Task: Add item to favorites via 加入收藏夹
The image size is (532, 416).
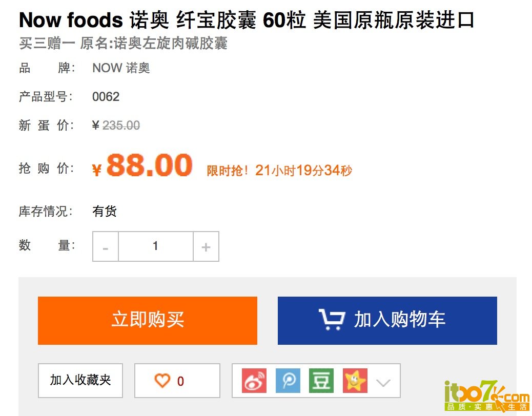Action: coord(80,381)
